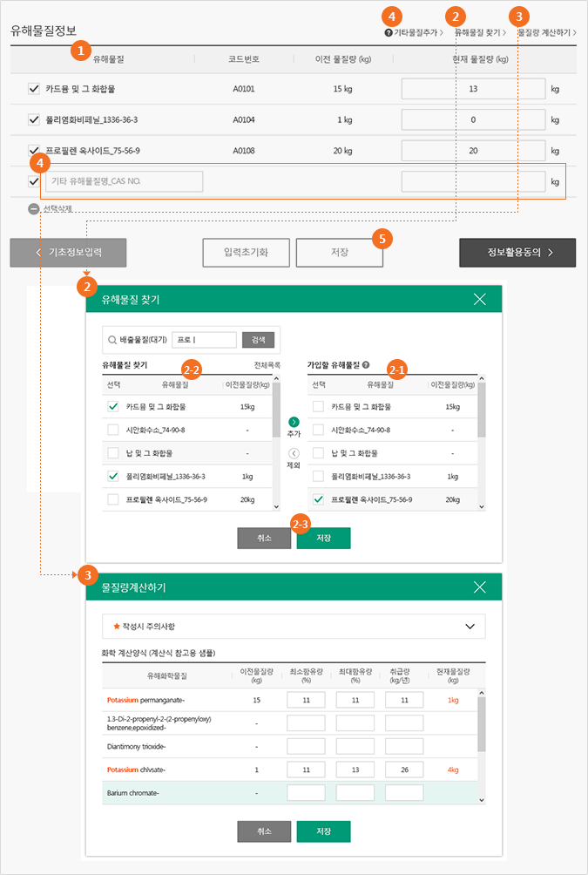Click 취급량 field for Potassium chlvsate row
This screenshot has width=588, height=875.
point(404,770)
